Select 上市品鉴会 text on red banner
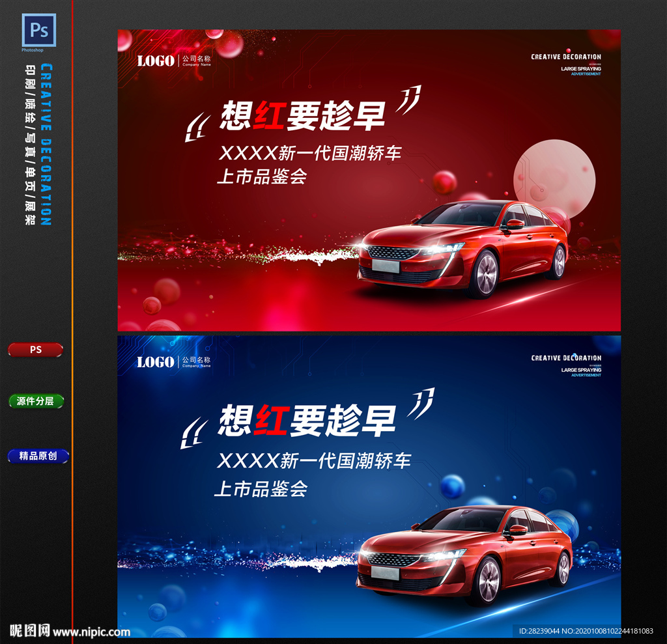The width and height of the screenshot is (667, 644). click(x=261, y=176)
